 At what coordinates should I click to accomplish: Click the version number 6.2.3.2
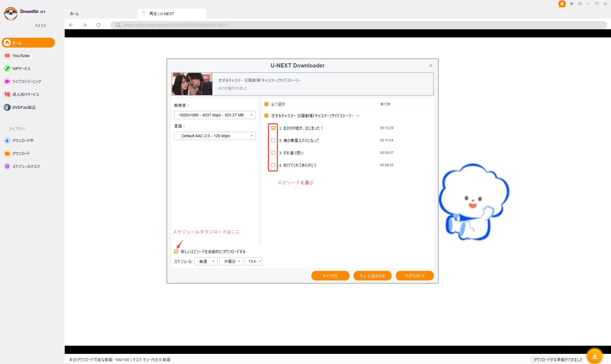[x=41, y=25]
